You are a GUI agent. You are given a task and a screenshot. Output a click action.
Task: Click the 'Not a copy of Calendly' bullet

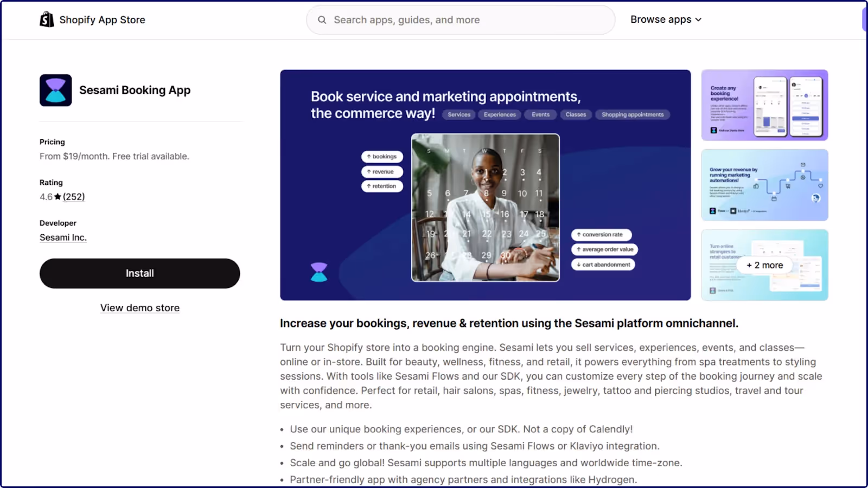tap(461, 429)
